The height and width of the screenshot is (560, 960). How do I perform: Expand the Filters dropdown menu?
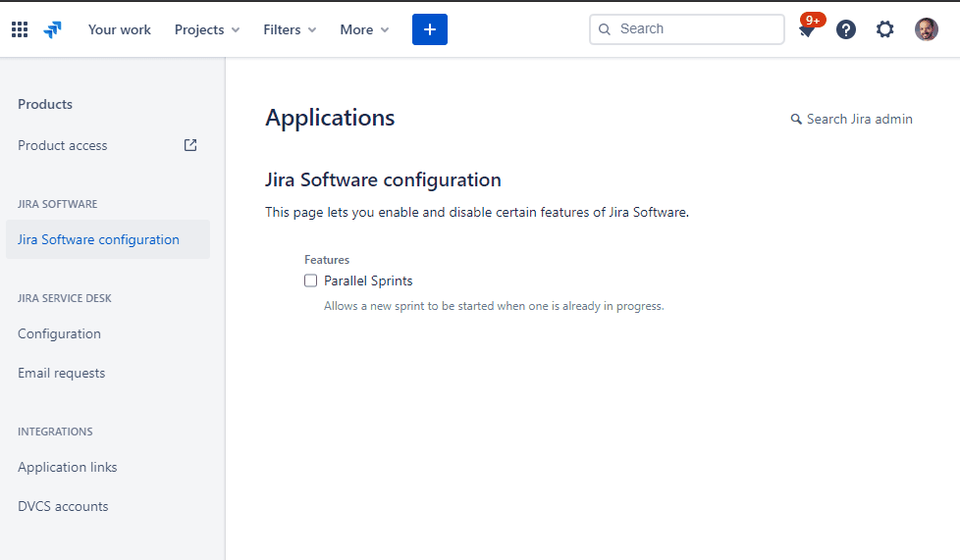[x=290, y=29]
